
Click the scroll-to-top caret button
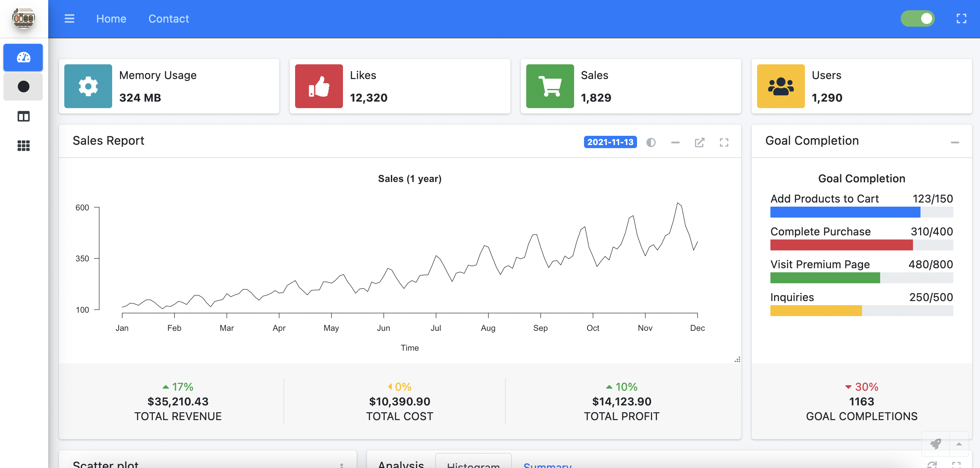pyautogui.click(x=959, y=444)
